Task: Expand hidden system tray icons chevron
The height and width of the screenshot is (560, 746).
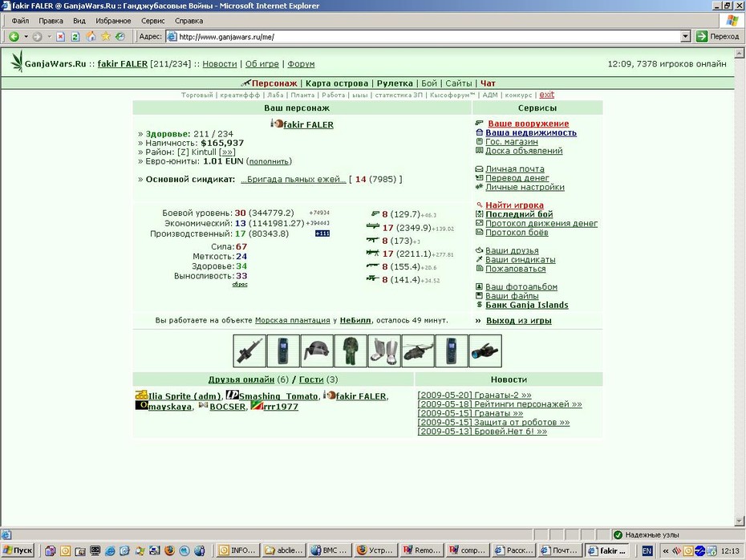Action: point(666,551)
